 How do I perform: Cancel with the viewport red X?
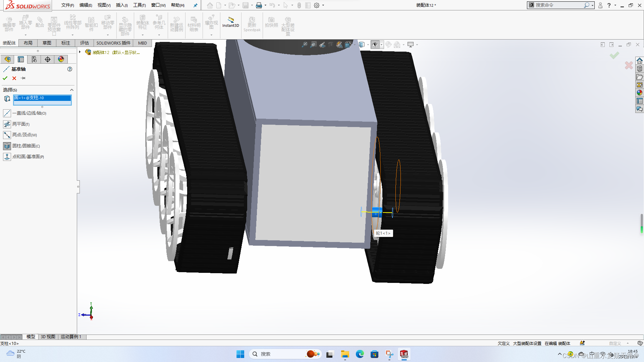point(629,65)
